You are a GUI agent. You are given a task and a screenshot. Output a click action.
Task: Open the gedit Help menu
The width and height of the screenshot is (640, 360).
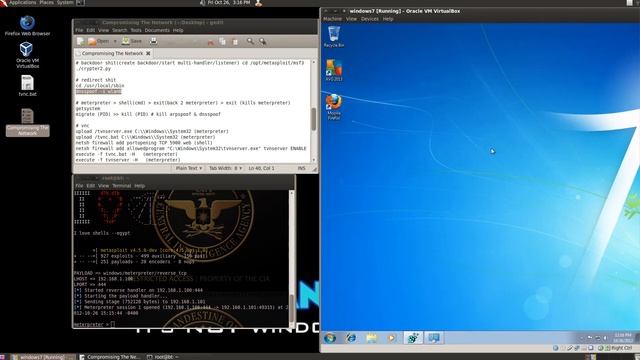pos(178,30)
